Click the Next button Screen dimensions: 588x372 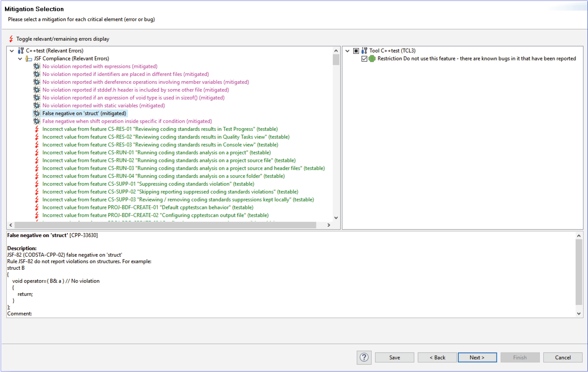477,357
